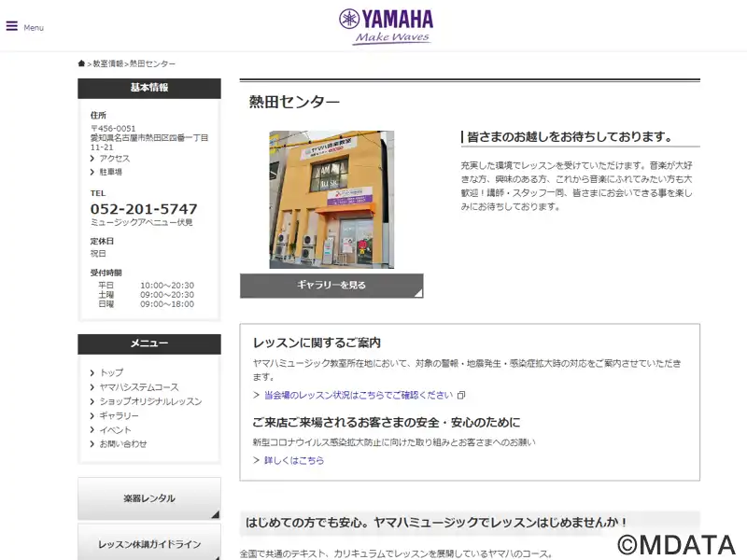This screenshot has height=560, width=747.
Task: Open the アクセス link
Action: tap(114, 159)
